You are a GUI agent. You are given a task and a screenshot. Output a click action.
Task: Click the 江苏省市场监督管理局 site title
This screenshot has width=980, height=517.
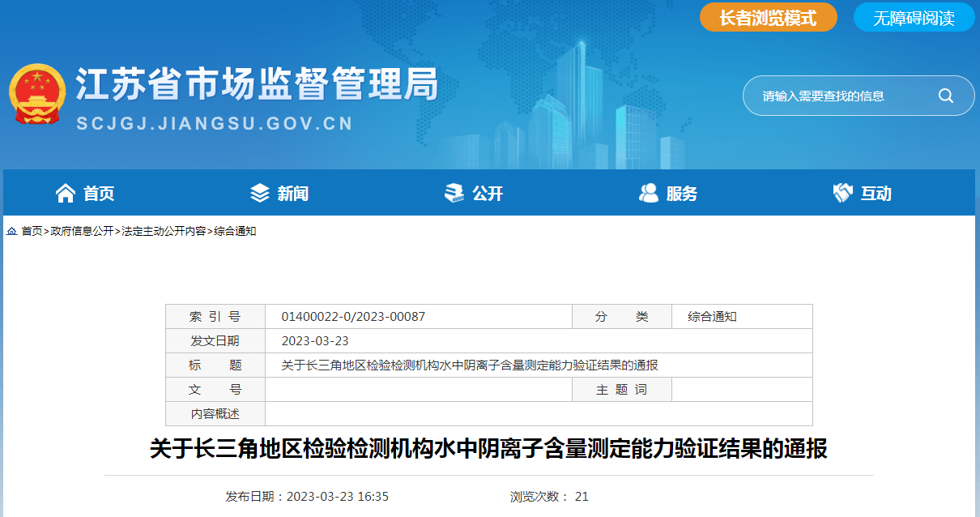(257, 83)
